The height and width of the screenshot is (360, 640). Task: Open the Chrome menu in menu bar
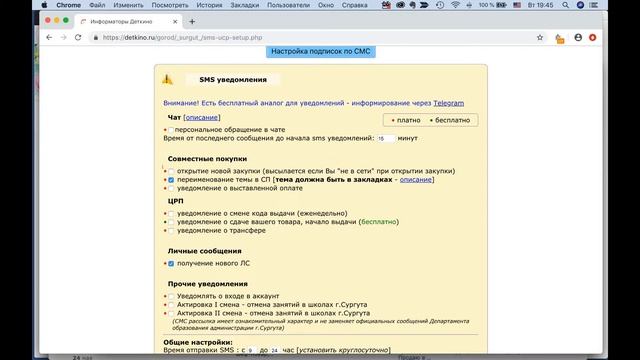[x=68, y=5]
